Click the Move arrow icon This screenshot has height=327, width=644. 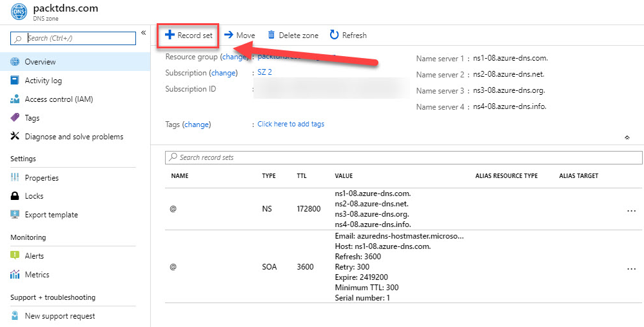point(229,35)
